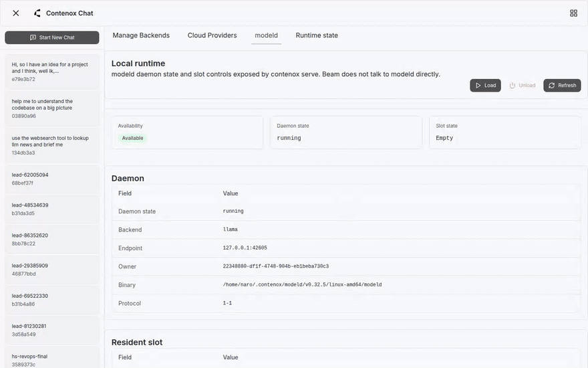Click chat id e79e3b72

[23, 79]
